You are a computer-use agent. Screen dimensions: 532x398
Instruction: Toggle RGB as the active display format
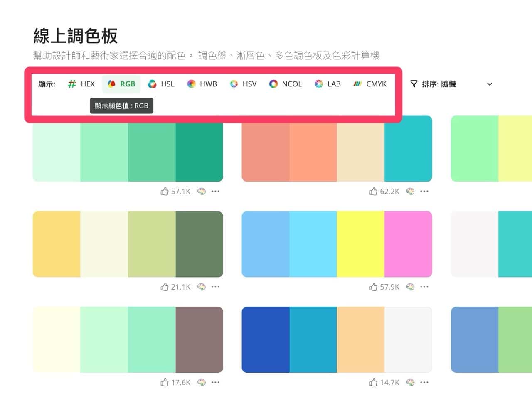(121, 84)
